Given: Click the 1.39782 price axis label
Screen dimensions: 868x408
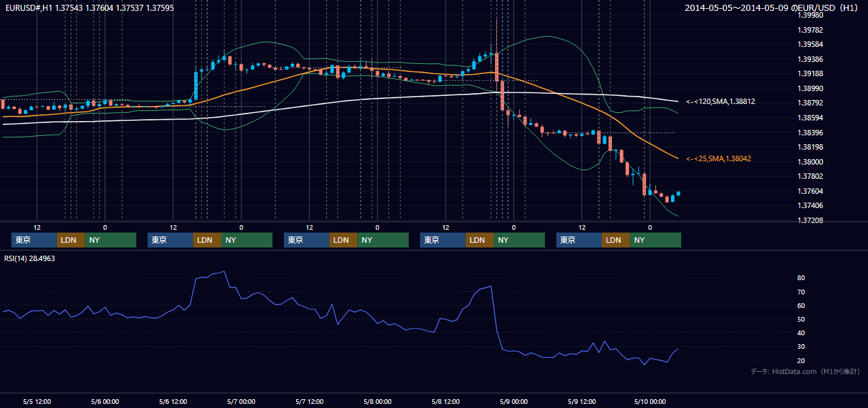Looking at the screenshot, I should [x=810, y=30].
